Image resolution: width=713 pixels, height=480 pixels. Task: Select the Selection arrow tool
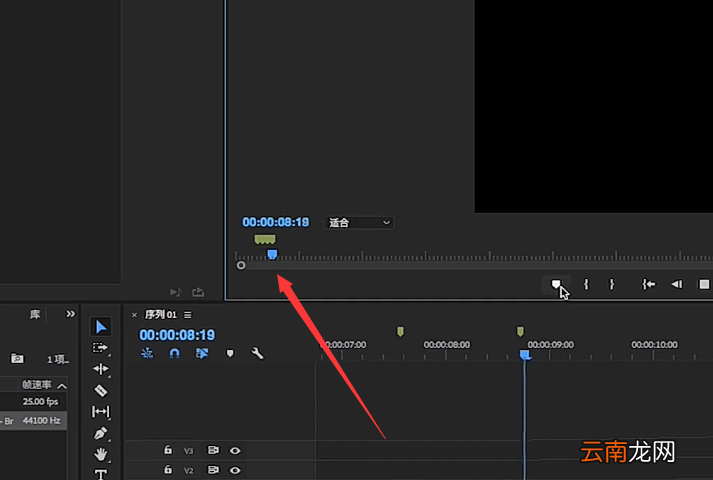coord(101,327)
